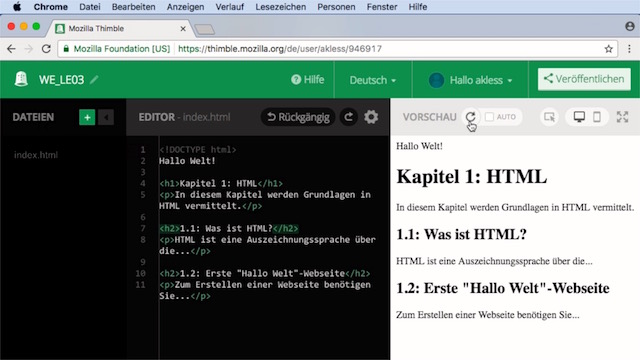
Task: Reload the browser page
Action: [x=46, y=49]
